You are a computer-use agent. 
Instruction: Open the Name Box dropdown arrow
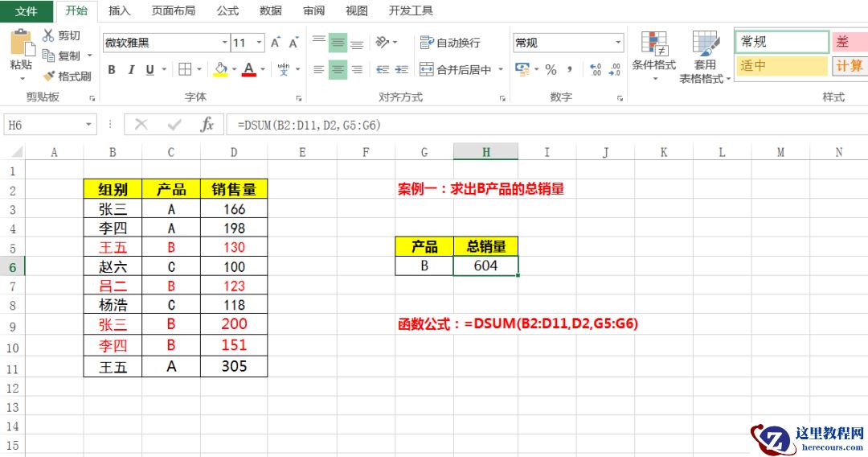88,125
